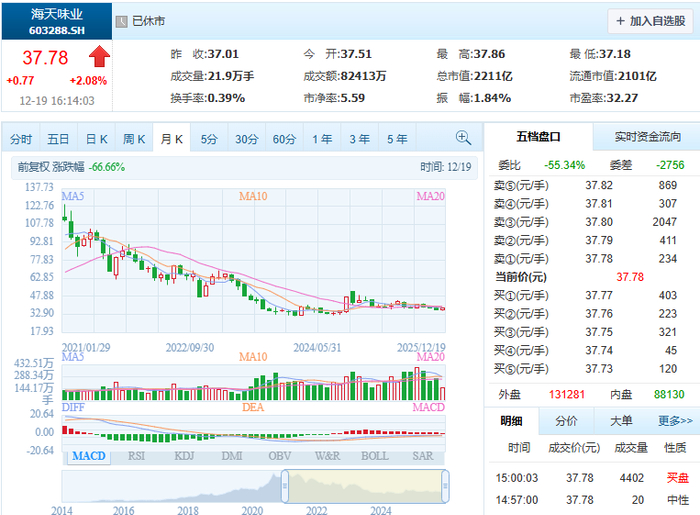Click the 成交价(元) column header

pyautogui.click(x=574, y=448)
